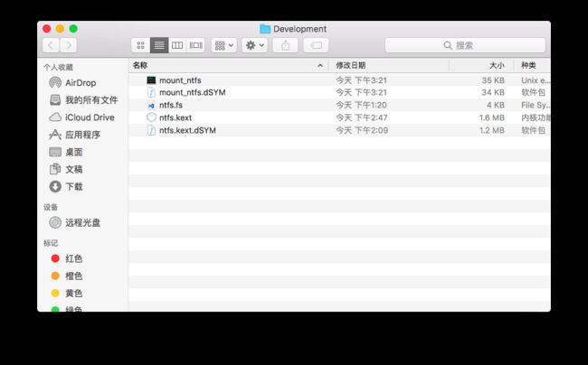
Task: Click the 应用程序 applications icon
Action: pos(55,135)
